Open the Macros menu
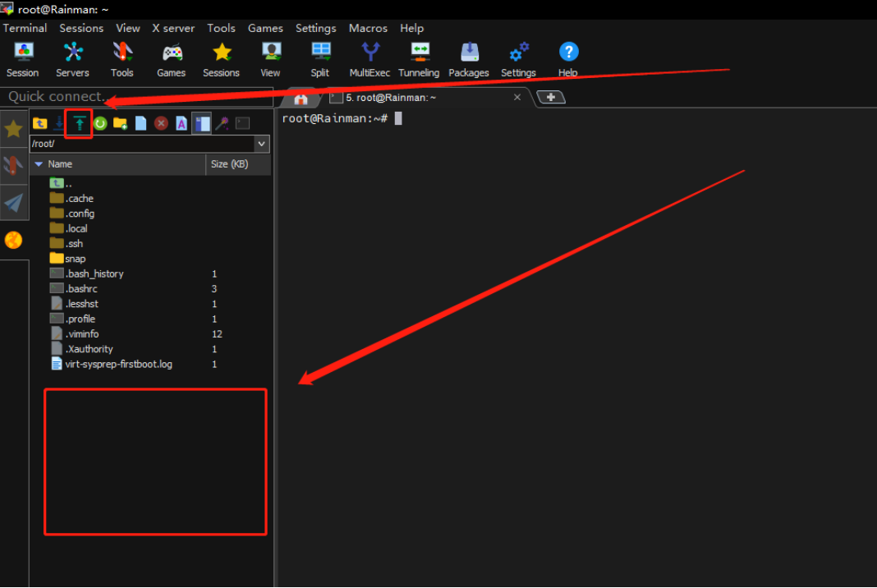This screenshot has height=588, width=877. (368, 28)
